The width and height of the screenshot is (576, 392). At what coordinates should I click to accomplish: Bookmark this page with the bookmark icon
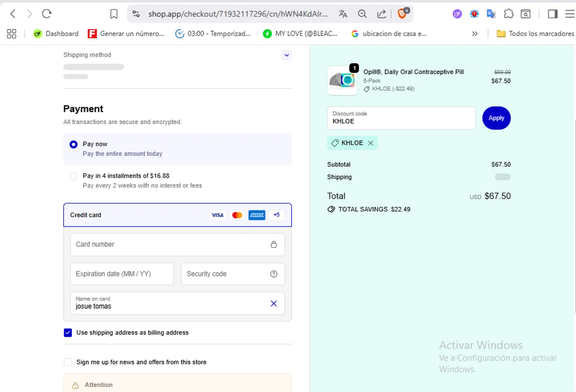114,14
